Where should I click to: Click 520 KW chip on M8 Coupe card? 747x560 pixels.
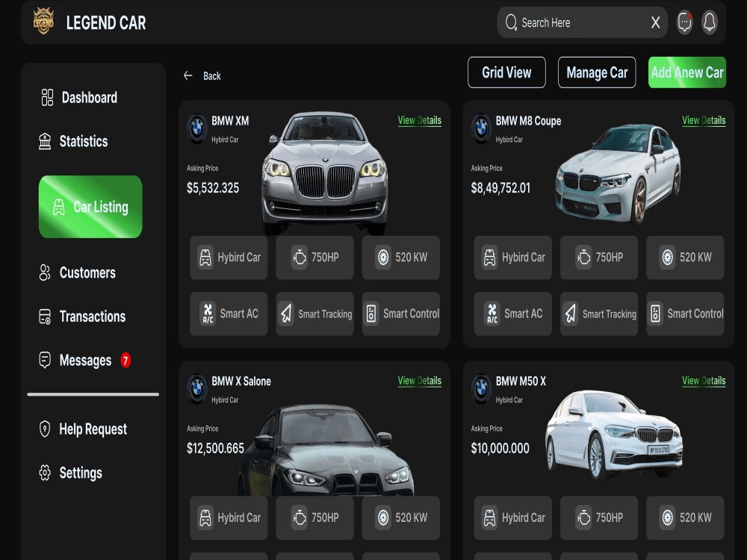(x=685, y=258)
